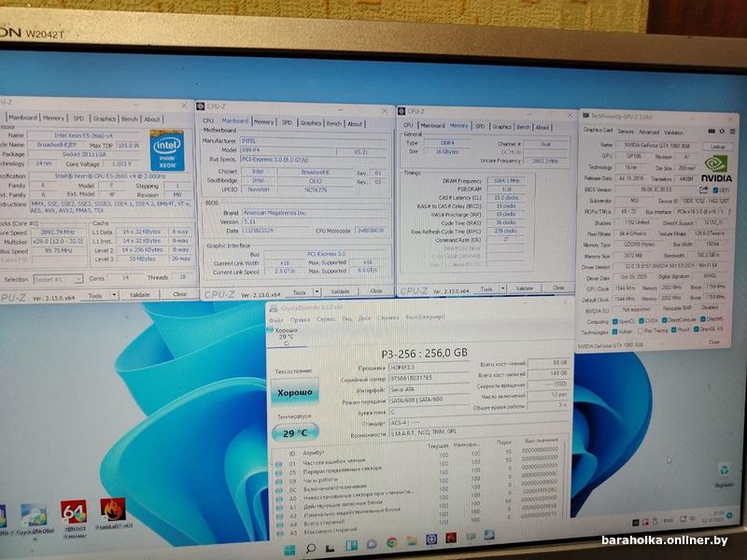Switch to CPU-Z taskbar icon
The image size is (747, 560).
point(431,539)
